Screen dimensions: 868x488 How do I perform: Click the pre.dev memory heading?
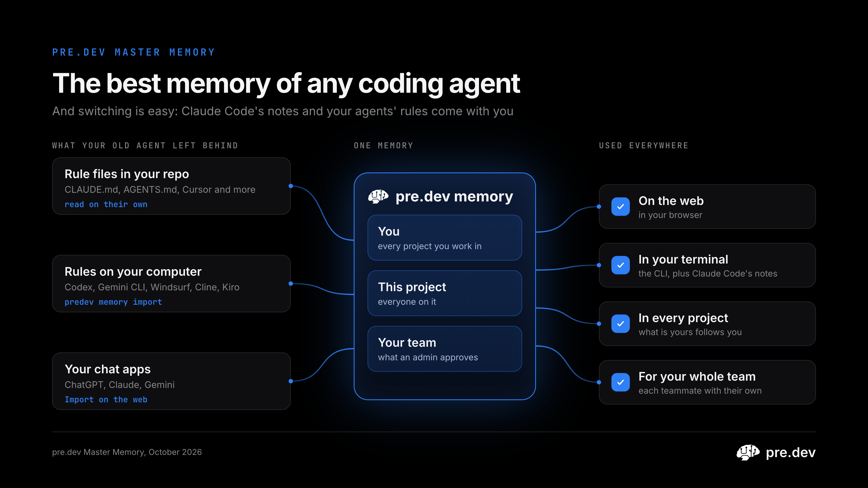coord(454,196)
